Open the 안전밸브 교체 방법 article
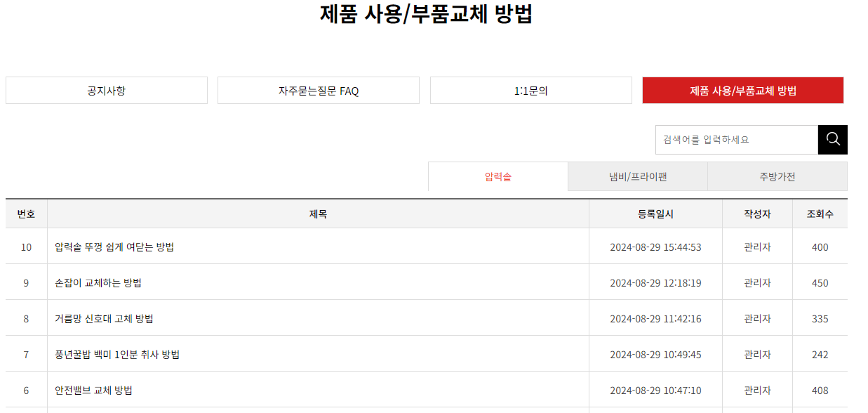This screenshot has height=413, width=868. point(92,390)
